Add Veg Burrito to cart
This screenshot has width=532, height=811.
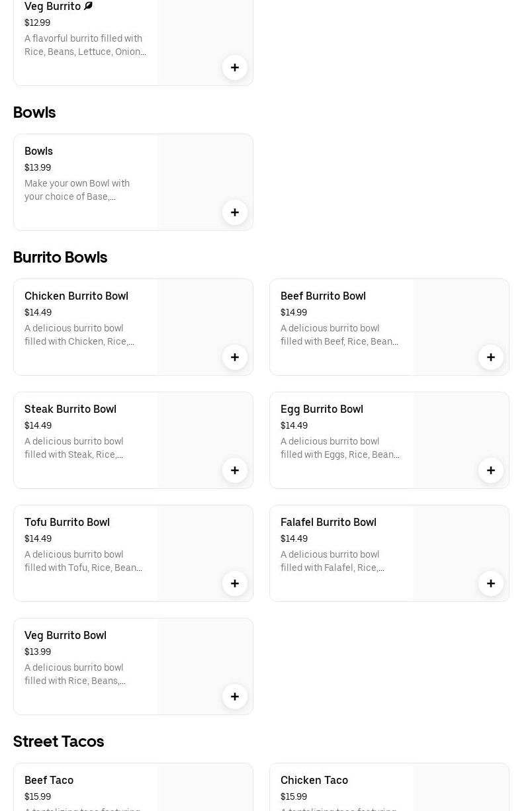point(234,67)
